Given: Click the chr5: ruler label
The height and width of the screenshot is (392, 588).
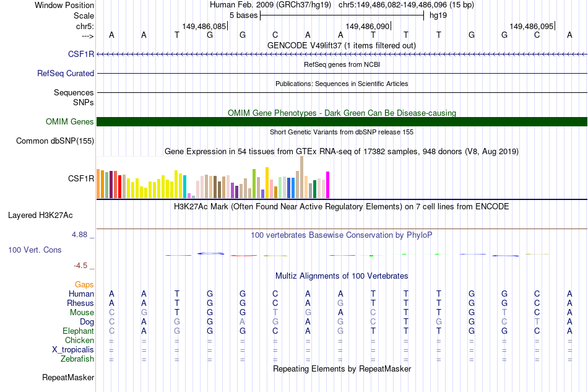Looking at the screenshot, I should point(85,26).
